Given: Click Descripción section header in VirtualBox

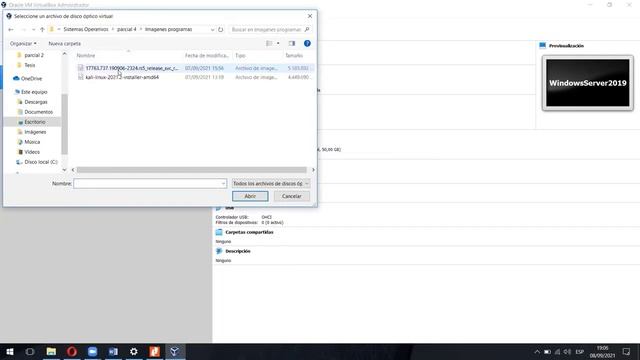Looking at the screenshot, I should click(238, 251).
